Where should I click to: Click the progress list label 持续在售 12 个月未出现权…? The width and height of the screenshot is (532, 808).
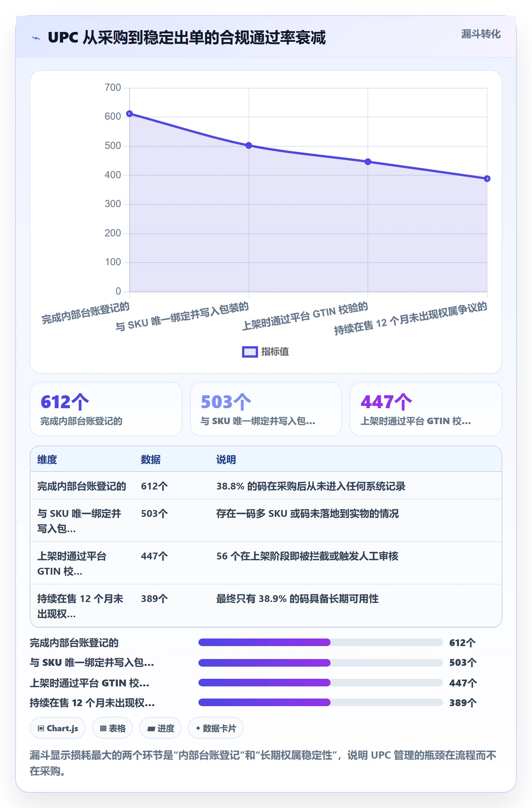tap(92, 703)
